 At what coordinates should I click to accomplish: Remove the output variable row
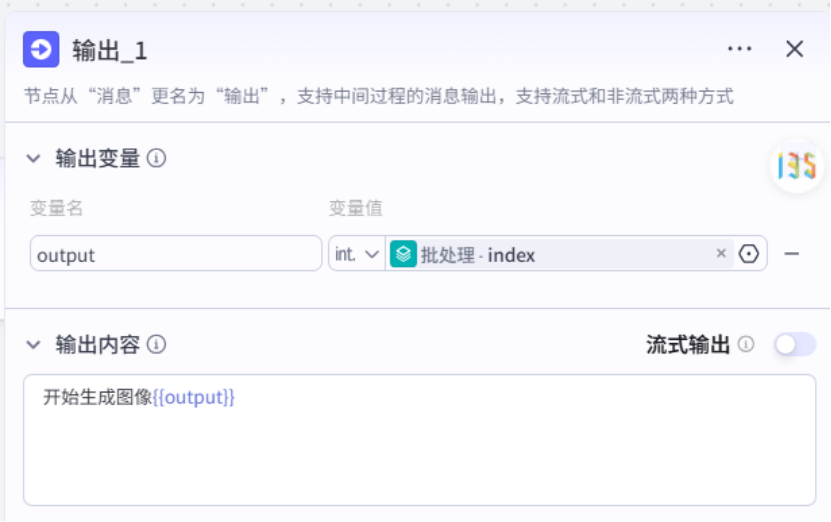(x=792, y=254)
